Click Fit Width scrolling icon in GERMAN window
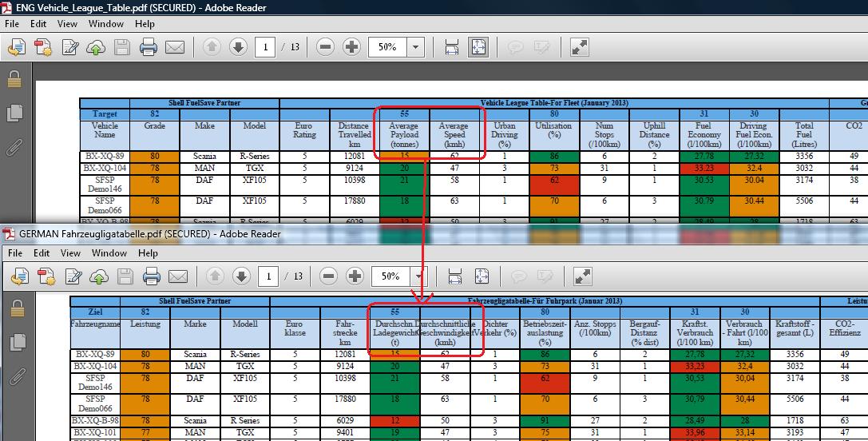This screenshot has height=441, width=868. pyautogui.click(x=455, y=276)
